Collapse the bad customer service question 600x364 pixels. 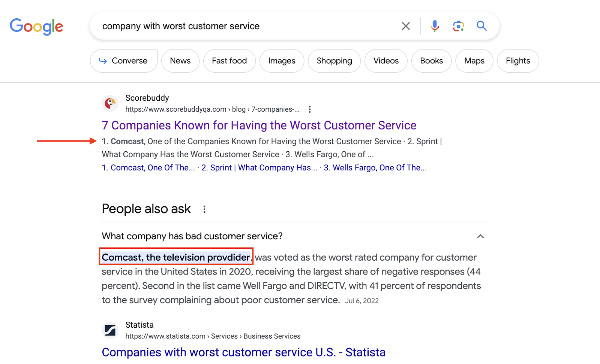pos(480,236)
